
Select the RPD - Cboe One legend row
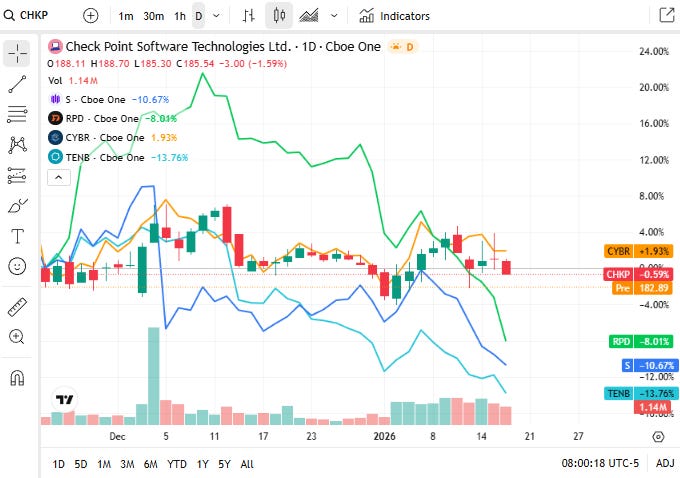pos(113,118)
